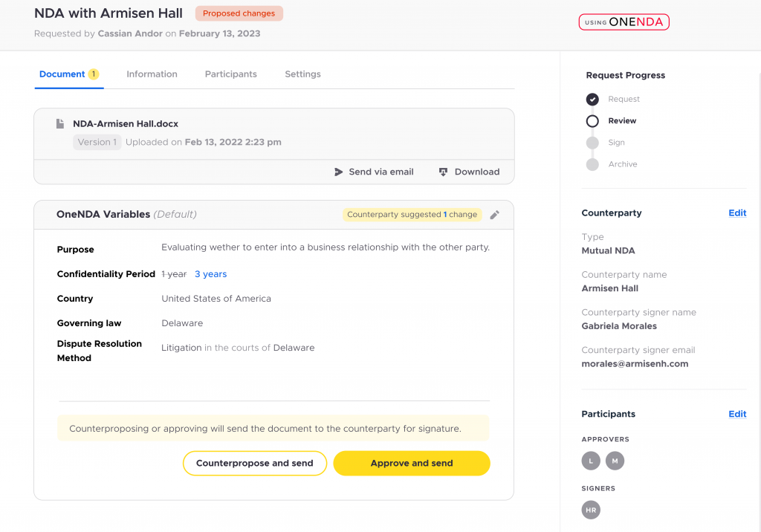The height and width of the screenshot is (532, 761).
Task: Select the Sign progress step circle
Action: point(592,143)
